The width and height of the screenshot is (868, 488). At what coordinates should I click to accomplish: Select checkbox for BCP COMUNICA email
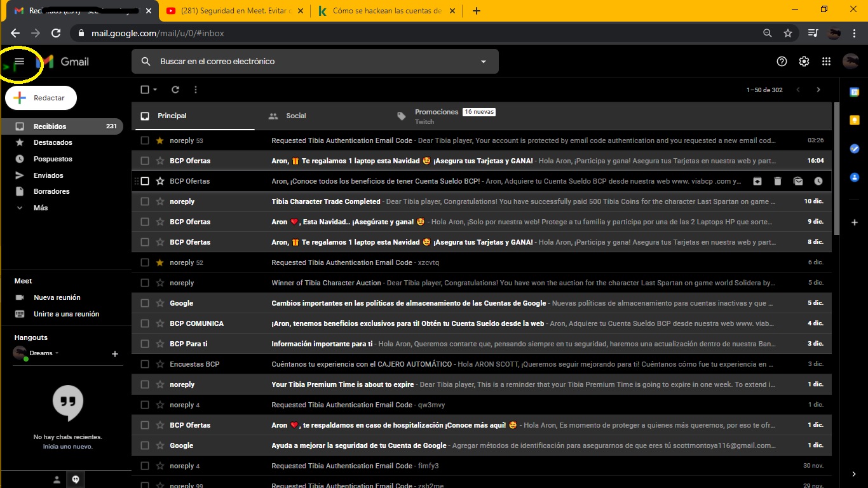[145, 323]
